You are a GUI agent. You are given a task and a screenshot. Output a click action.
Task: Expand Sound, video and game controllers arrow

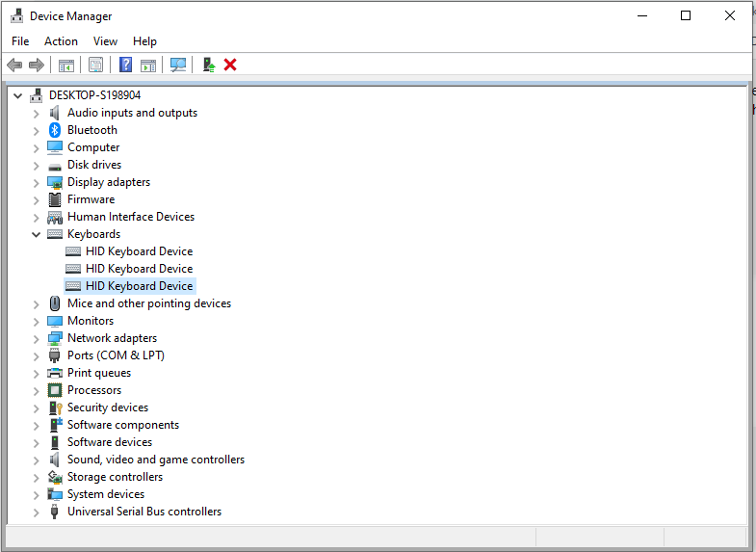click(36, 460)
